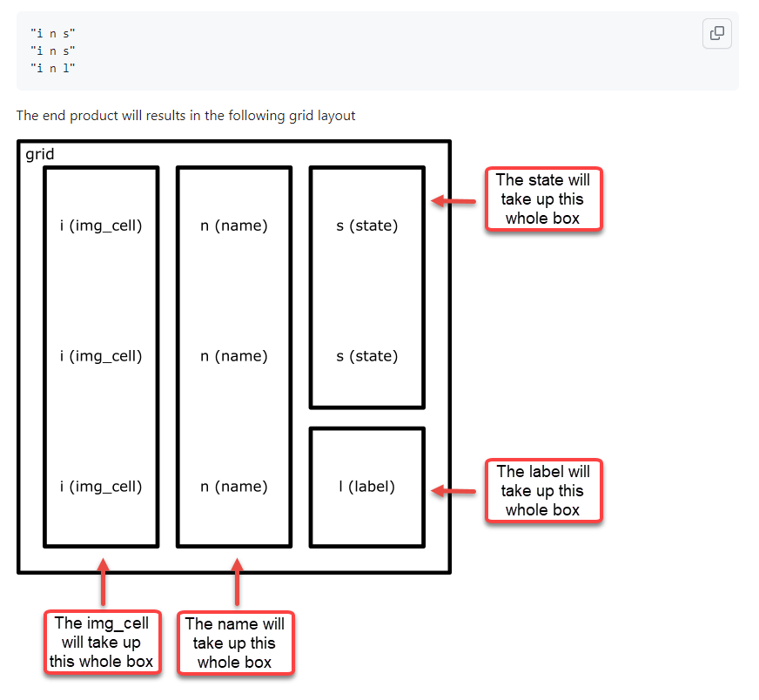Click the red arrow pointing at state box
The height and width of the screenshot is (700, 759).
(453, 201)
